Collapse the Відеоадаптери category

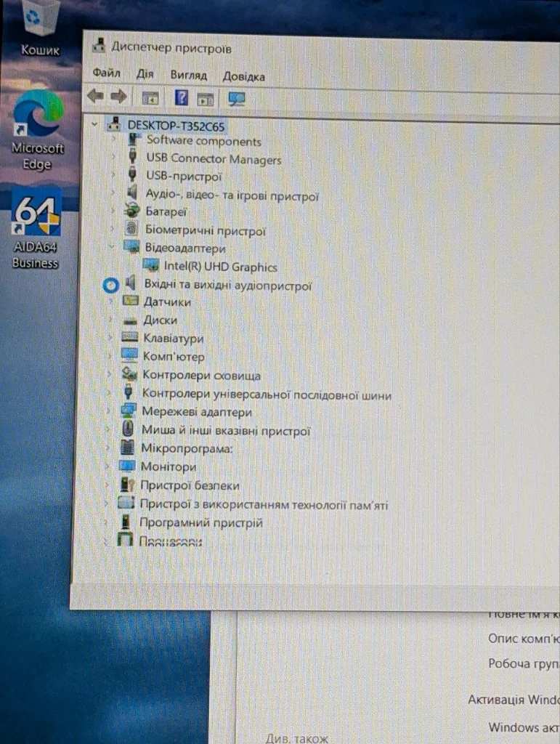tap(111, 246)
